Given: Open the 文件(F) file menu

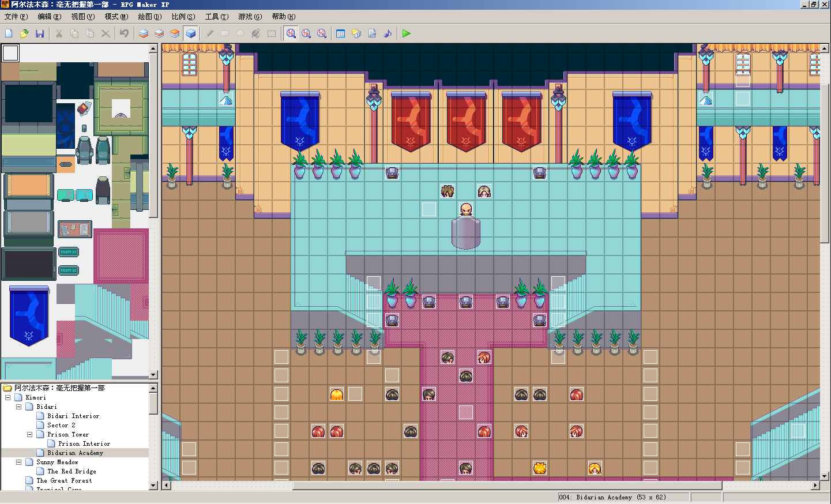Looking at the screenshot, I should (x=16, y=17).
